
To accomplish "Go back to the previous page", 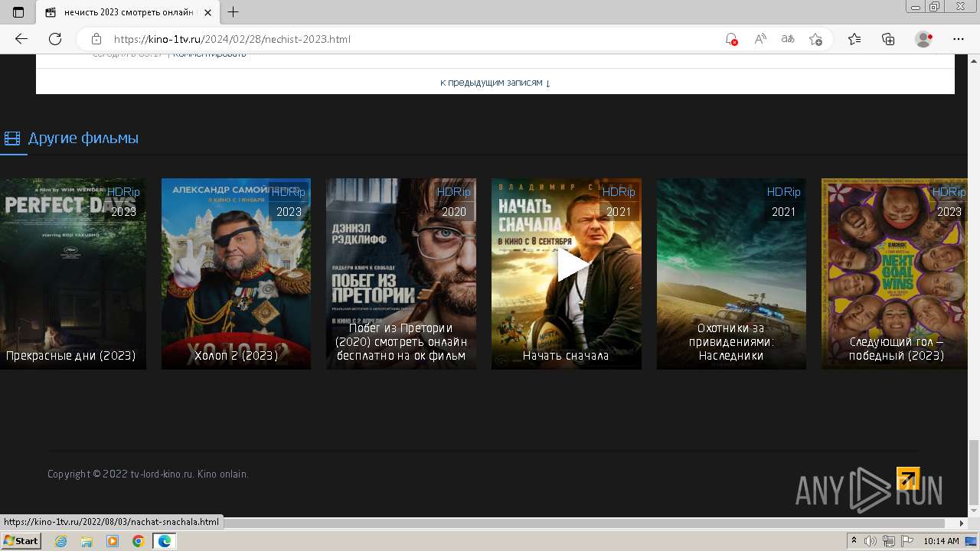I will coord(21,39).
